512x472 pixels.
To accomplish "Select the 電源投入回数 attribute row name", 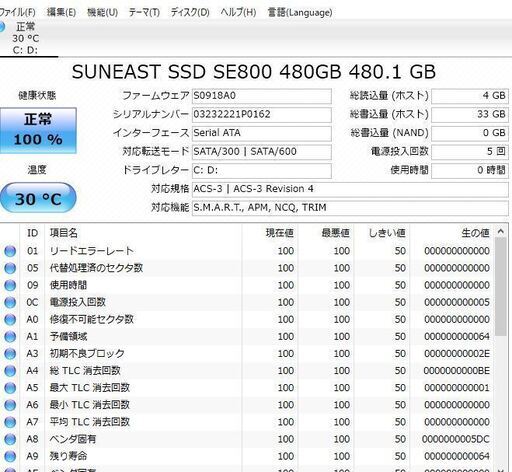I will [x=78, y=302].
